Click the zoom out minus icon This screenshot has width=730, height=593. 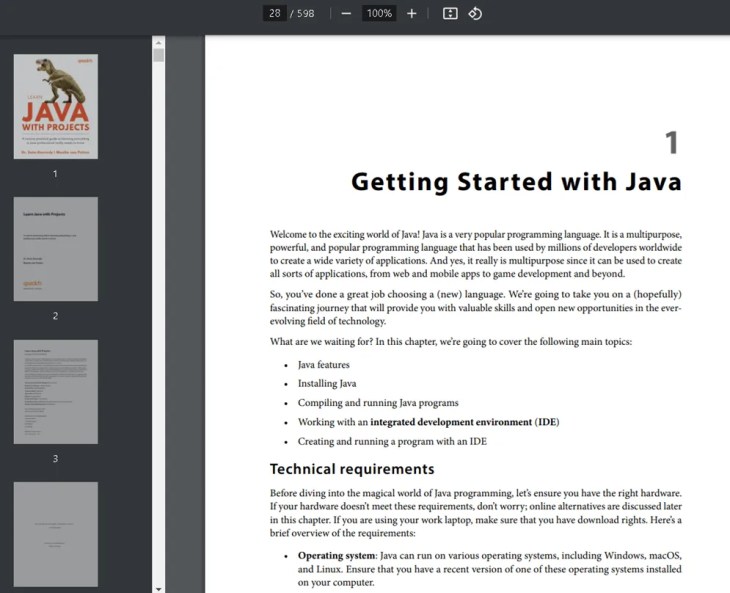[346, 13]
